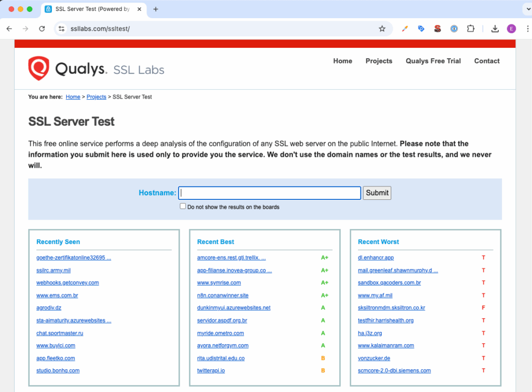Open servidor.aspdf.org.br link
532x392 pixels.
pyautogui.click(x=222, y=320)
